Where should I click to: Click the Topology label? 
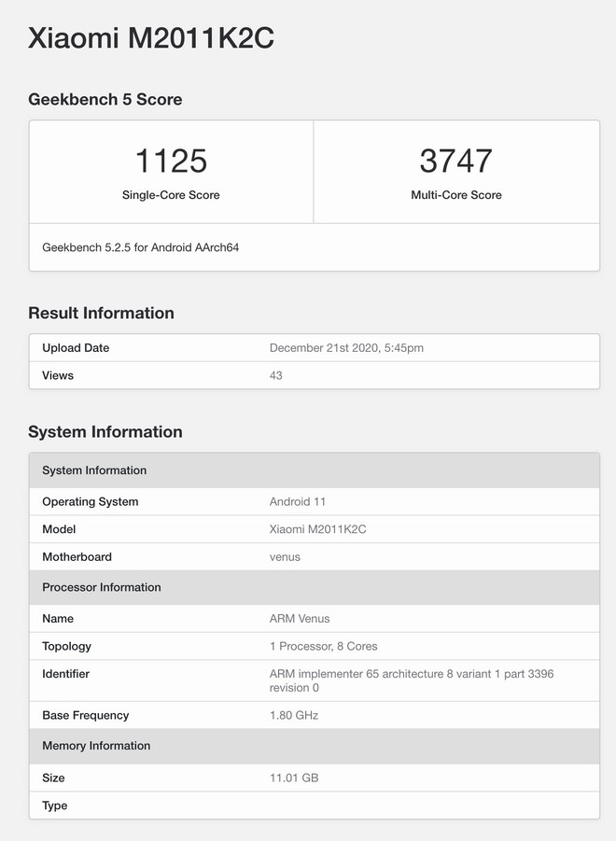(66, 646)
